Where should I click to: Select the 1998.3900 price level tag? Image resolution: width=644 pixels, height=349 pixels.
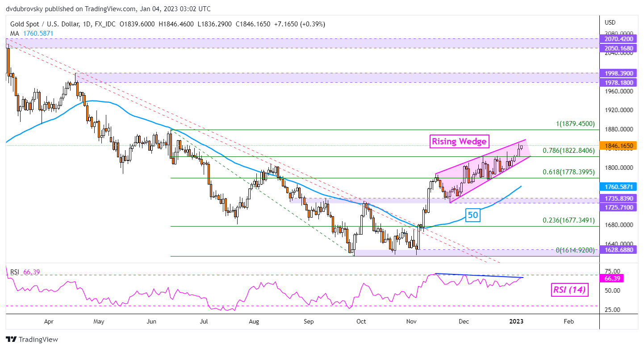(x=619, y=73)
